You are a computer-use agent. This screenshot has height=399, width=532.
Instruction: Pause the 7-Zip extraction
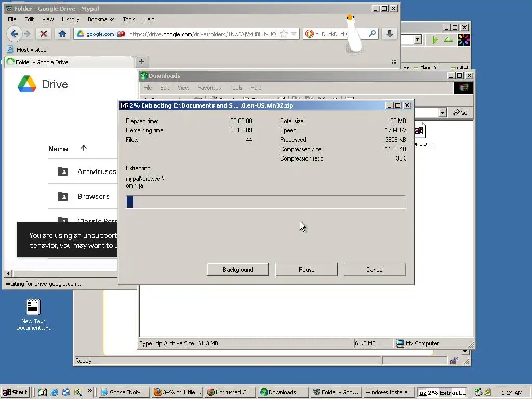(x=307, y=270)
